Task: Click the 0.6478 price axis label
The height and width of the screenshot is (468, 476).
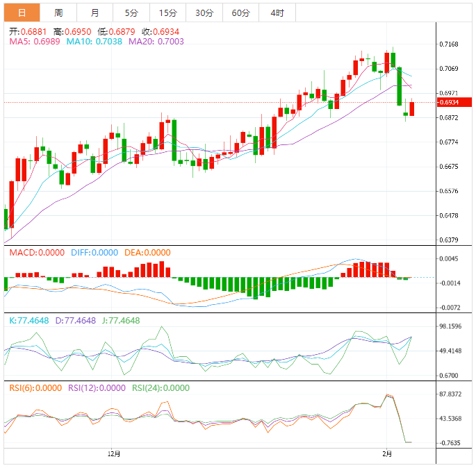Action: [449, 216]
